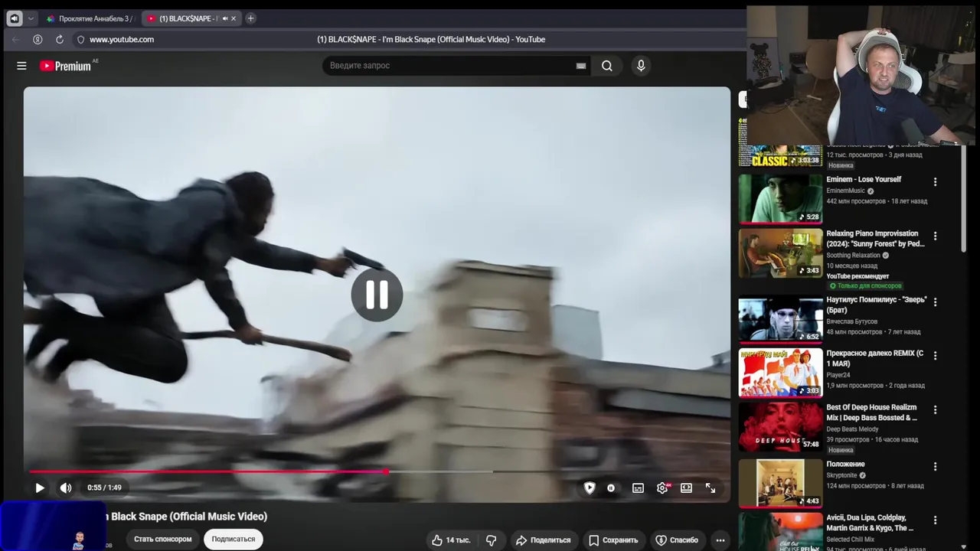This screenshot has width=980, height=551.
Task: Click the EminemMusic channel name
Action: click(x=845, y=191)
